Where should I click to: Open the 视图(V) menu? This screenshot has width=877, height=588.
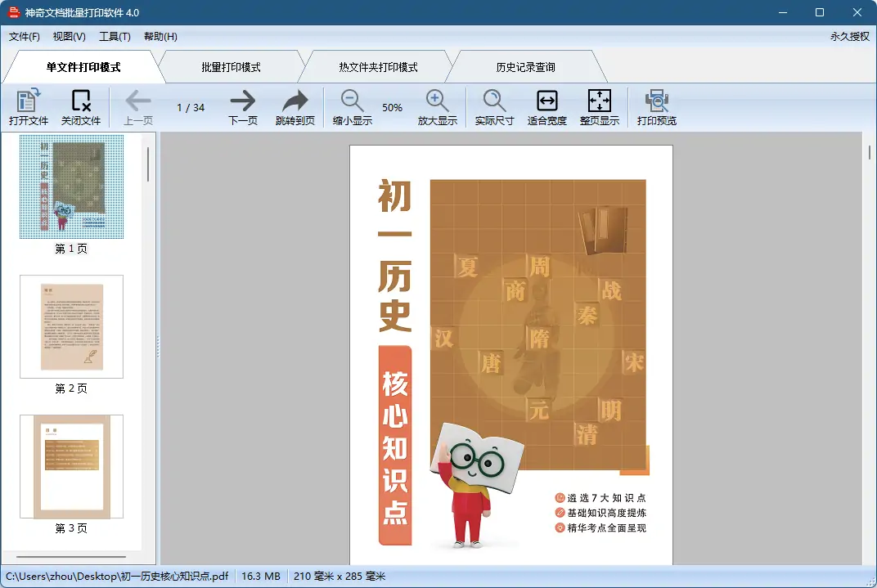(69, 36)
